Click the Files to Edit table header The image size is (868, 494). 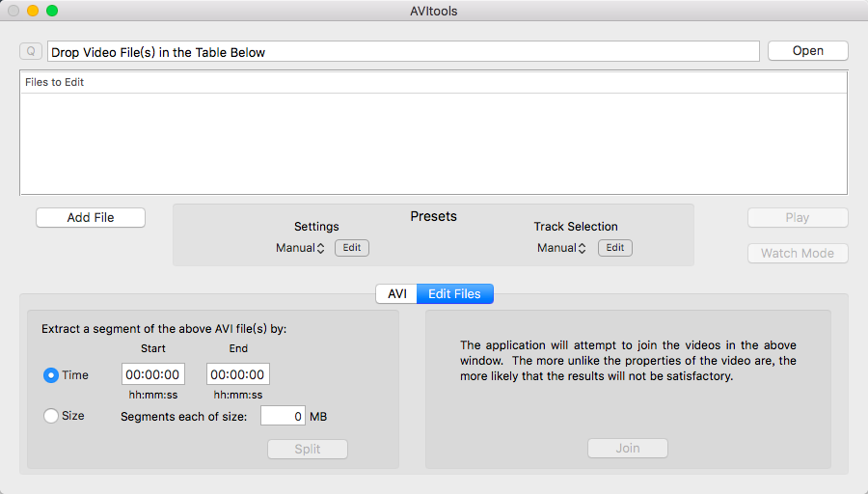[434, 82]
